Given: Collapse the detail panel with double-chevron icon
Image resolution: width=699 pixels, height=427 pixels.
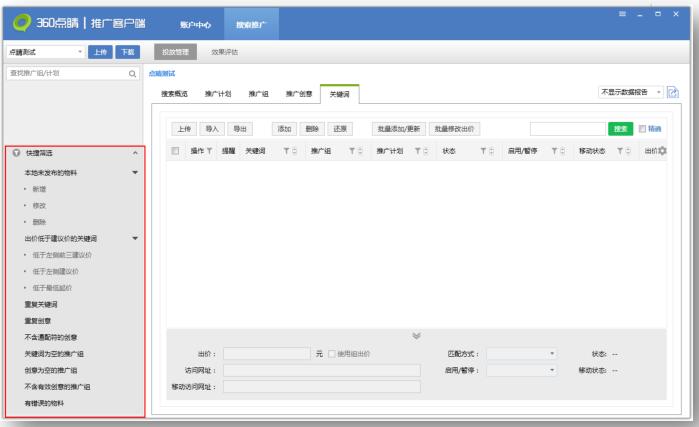Looking at the screenshot, I should [x=417, y=335].
